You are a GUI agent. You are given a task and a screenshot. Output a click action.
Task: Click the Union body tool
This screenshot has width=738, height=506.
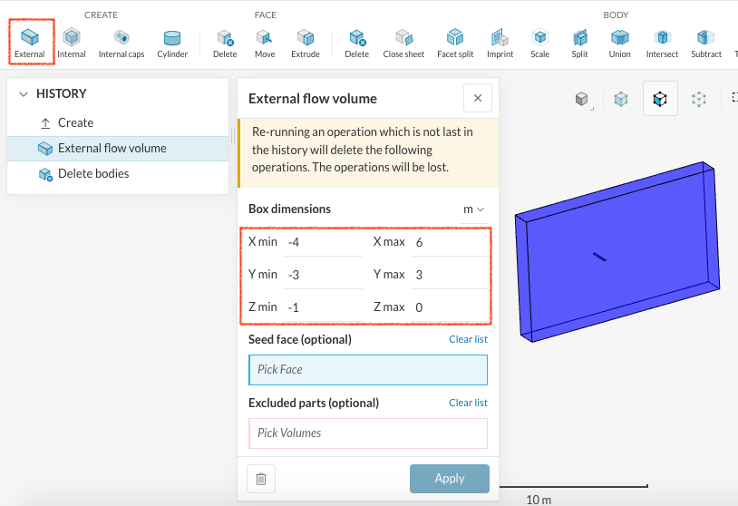click(x=620, y=42)
